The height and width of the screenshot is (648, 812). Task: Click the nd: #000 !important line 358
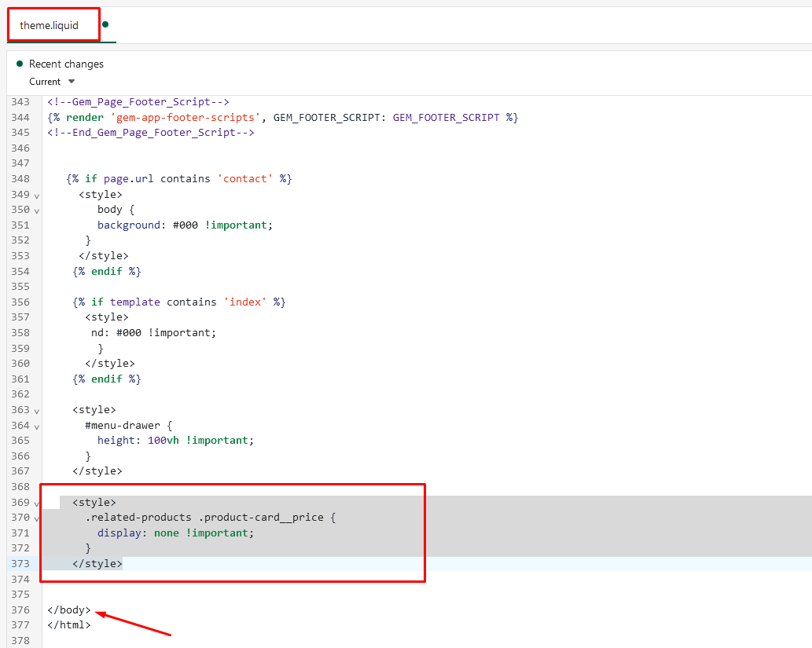(154, 333)
